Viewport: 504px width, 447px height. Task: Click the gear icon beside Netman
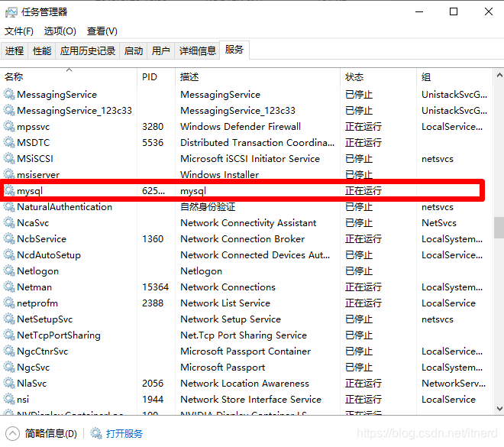(x=9, y=287)
